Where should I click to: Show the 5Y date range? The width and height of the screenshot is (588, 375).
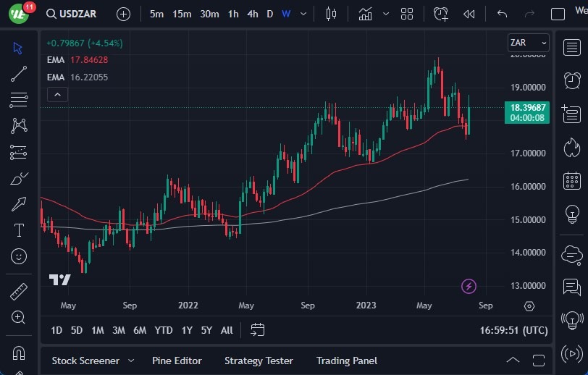point(206,330)
